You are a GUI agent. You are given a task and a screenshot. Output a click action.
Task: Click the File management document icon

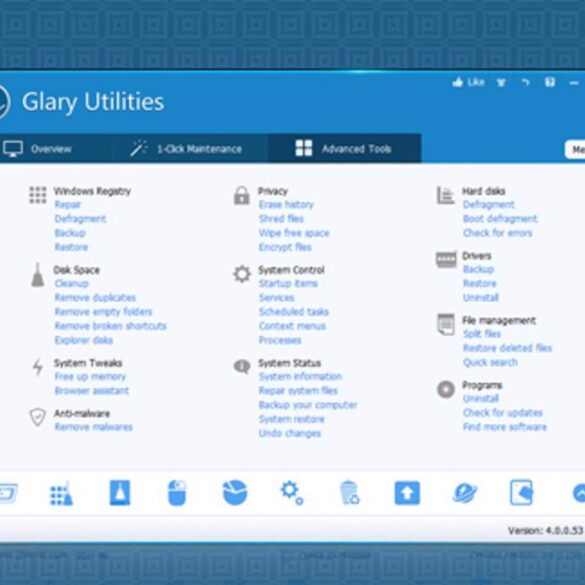tap(445, 324)
